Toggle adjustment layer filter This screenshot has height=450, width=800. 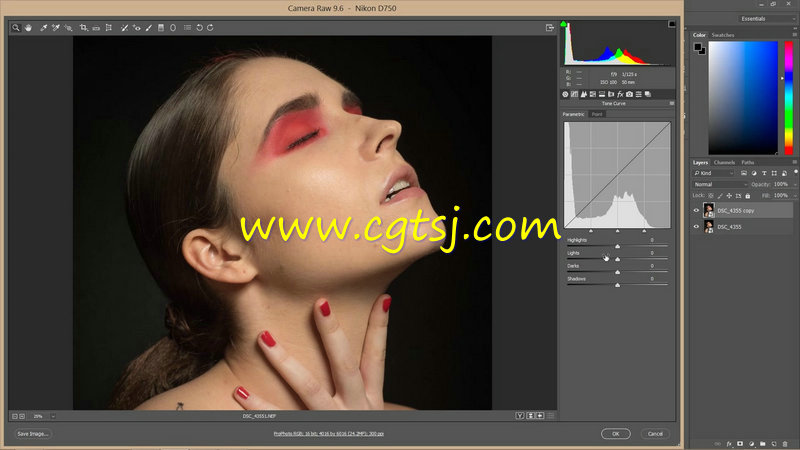click(754, 173)
